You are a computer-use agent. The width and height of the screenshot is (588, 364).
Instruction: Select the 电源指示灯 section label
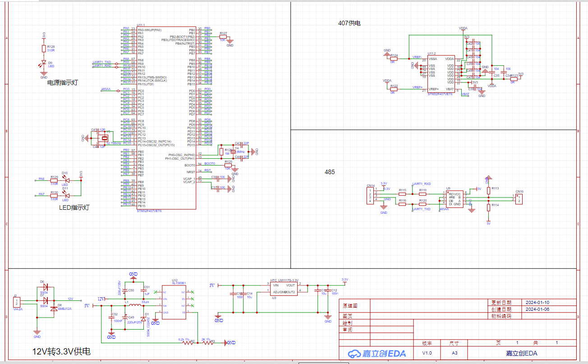click(63, 83)
